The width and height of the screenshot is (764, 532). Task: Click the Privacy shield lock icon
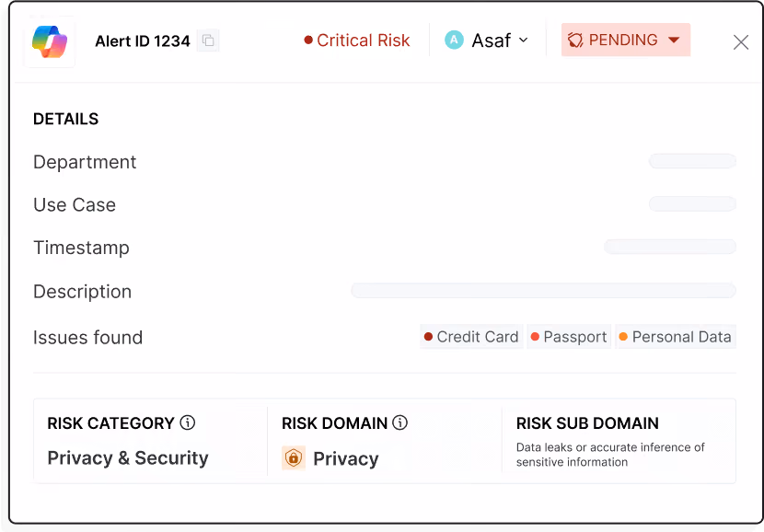tap(294, 458)
